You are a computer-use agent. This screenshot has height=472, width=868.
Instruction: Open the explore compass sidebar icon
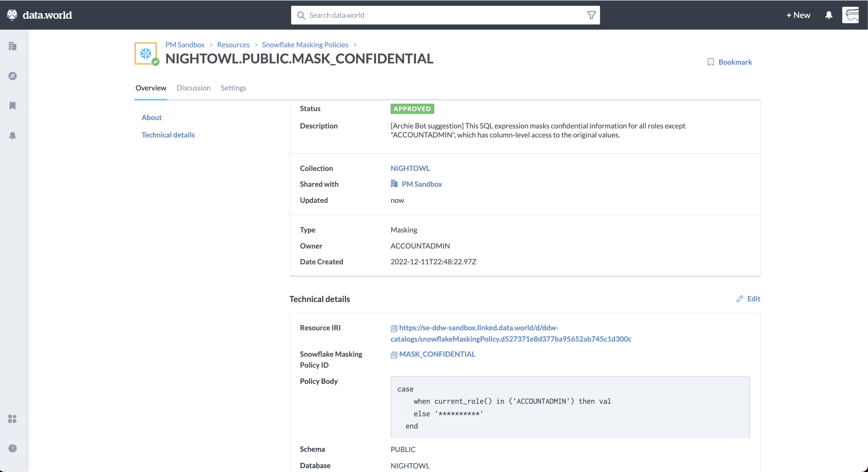coord(13,76)
